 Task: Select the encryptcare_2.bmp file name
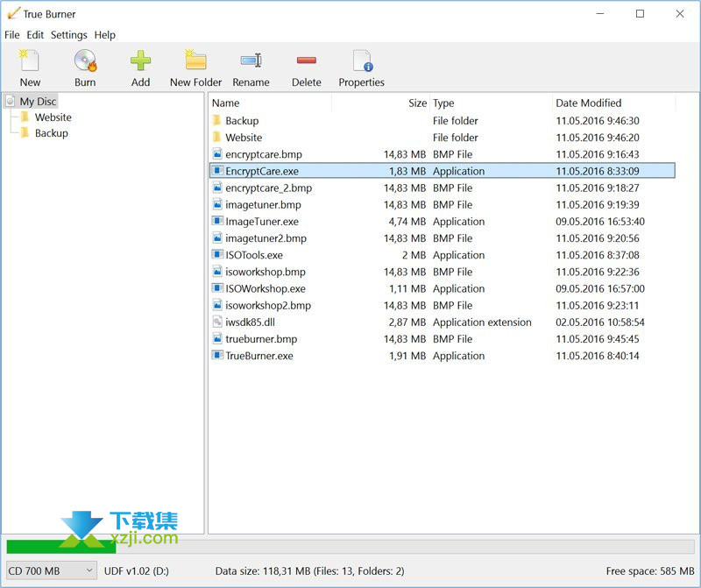pyautogui.click(x=269, y=188)
